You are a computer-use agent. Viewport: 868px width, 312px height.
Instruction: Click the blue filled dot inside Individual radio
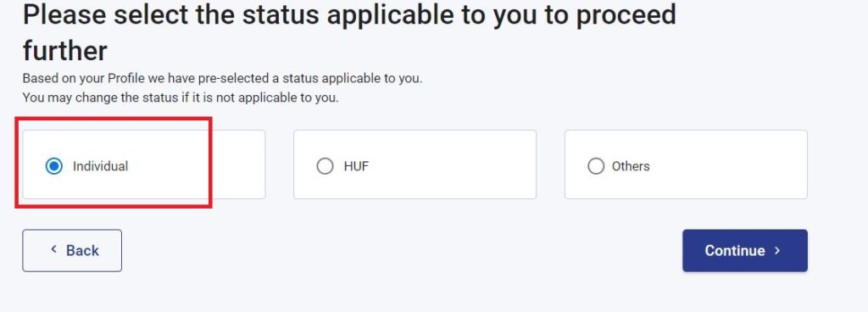click(53, 166)
